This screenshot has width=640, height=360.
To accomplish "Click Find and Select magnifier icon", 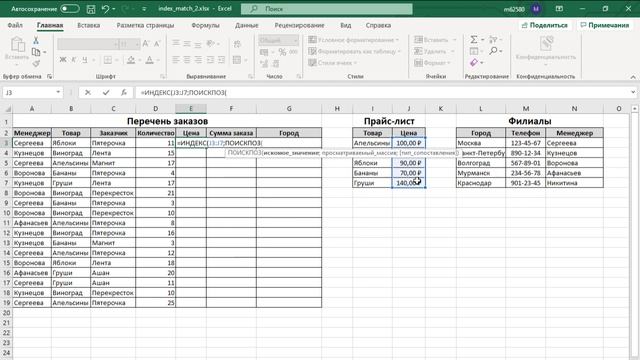I will pos(493,51).
